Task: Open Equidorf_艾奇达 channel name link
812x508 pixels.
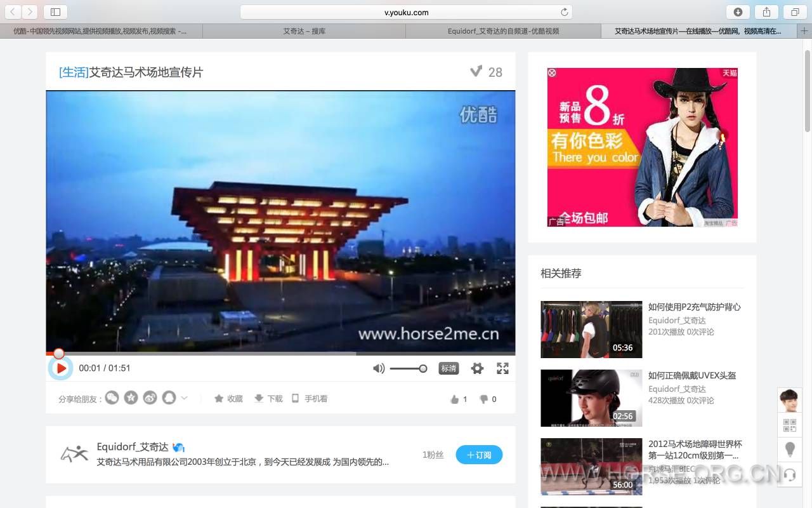Action: tap(132, 447)
